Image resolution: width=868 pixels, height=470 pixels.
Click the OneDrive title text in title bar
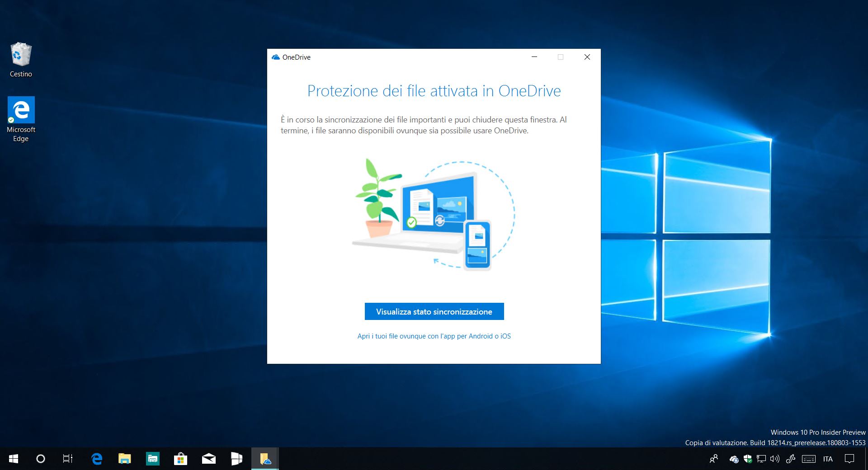point(297,57)
